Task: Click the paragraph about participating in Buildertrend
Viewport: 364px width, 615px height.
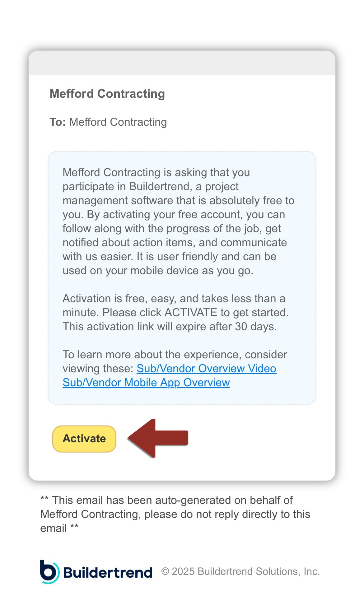Action: 178,221
